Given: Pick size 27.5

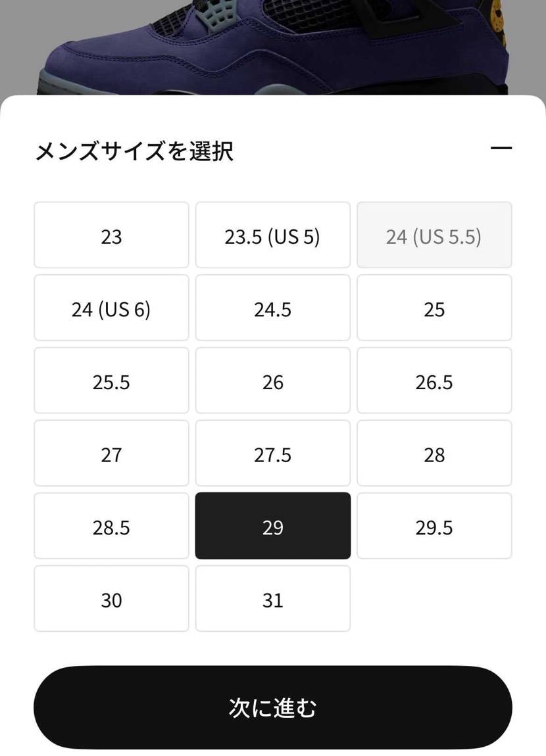Looking at the screenshot, I should coord(272,453).
